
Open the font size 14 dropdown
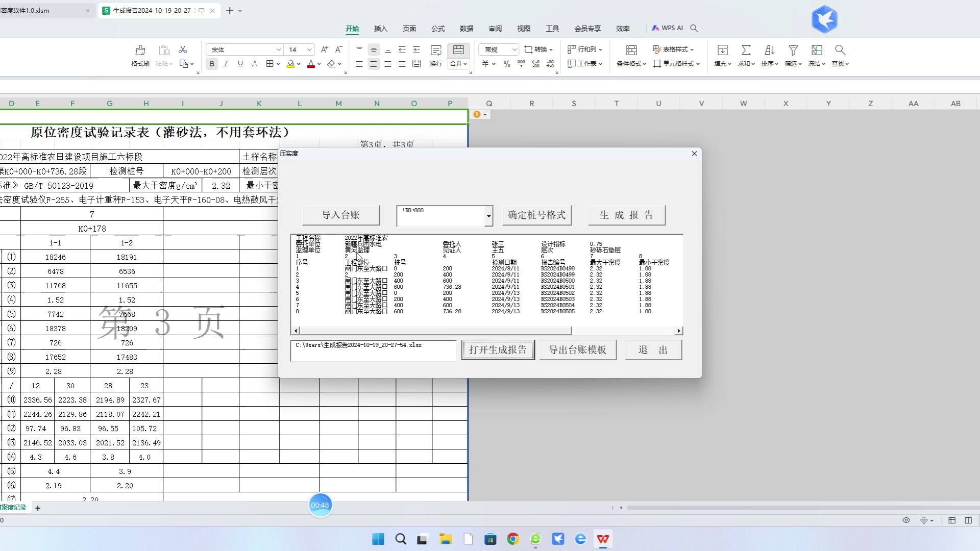click(x=309, y=49)
